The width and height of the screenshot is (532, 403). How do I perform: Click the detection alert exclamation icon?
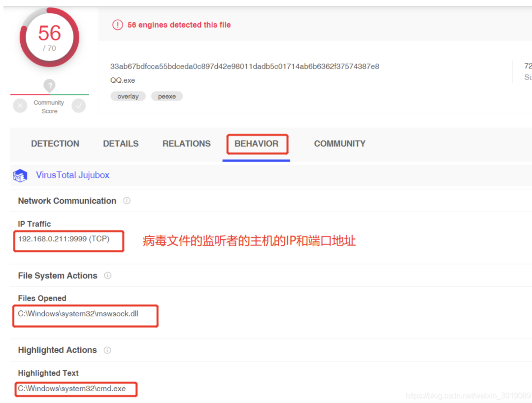(117, 25)
